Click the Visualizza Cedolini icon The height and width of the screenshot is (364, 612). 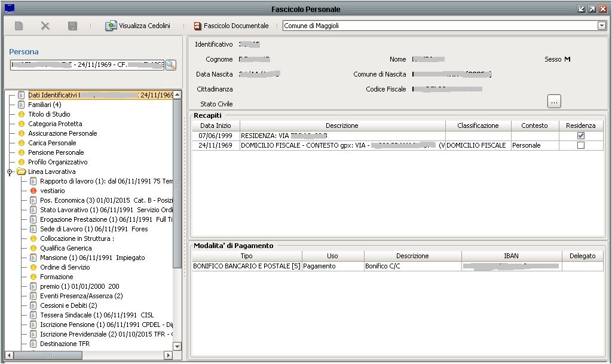pos(111,26)
